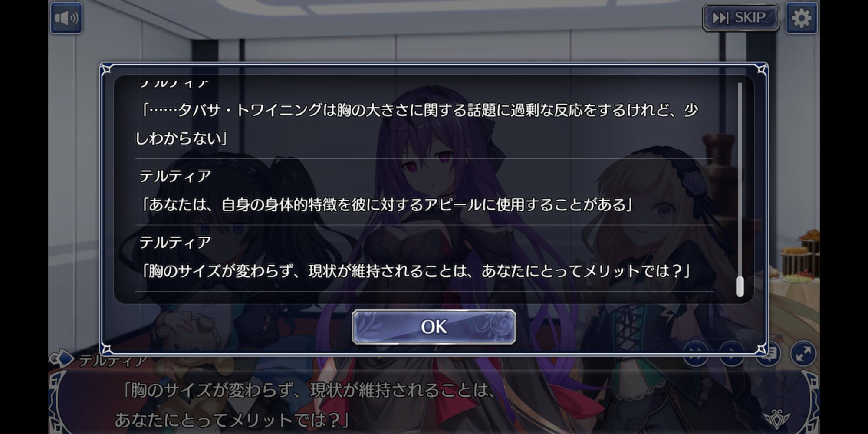
Task: Click the ornament at the dialog's top-right corner
Action: point(761,69)
